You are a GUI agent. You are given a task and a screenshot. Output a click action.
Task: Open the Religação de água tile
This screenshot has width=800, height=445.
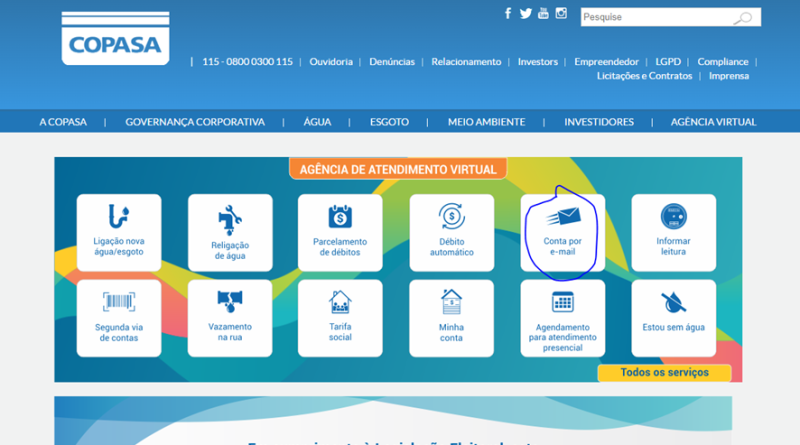pyautogui.click(x=230, y=232)
